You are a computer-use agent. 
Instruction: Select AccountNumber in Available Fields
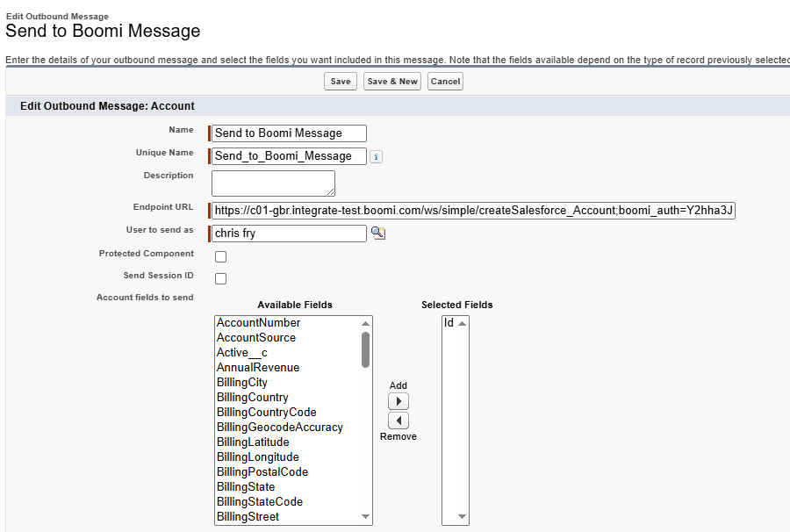coord(258,323)
